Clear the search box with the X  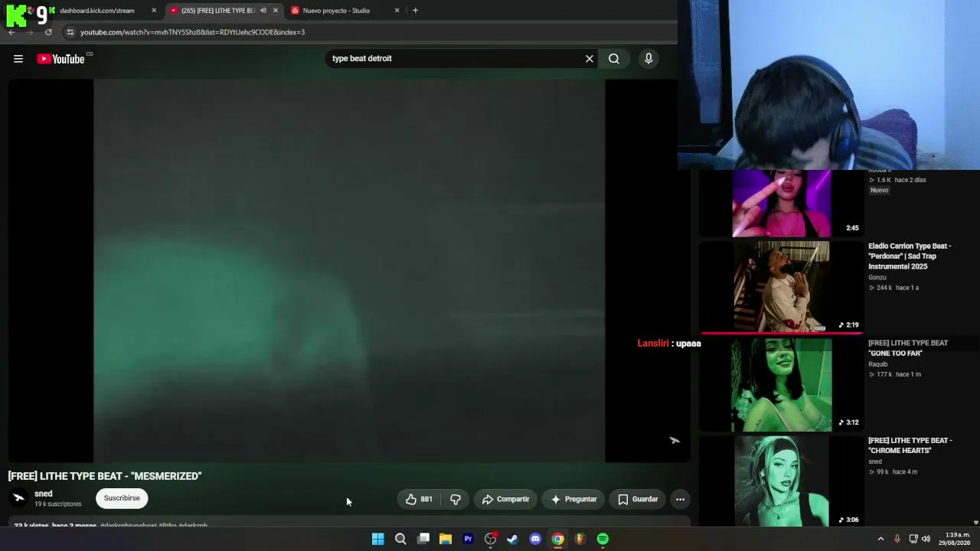(590, 59)
